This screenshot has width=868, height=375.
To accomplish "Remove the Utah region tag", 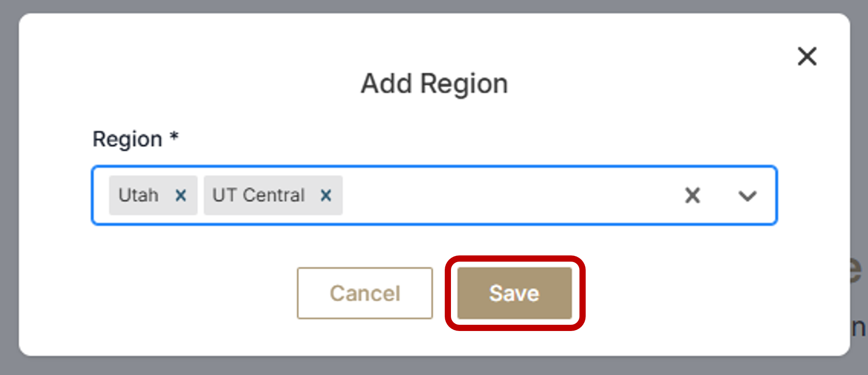I will [x=181, y=195].
